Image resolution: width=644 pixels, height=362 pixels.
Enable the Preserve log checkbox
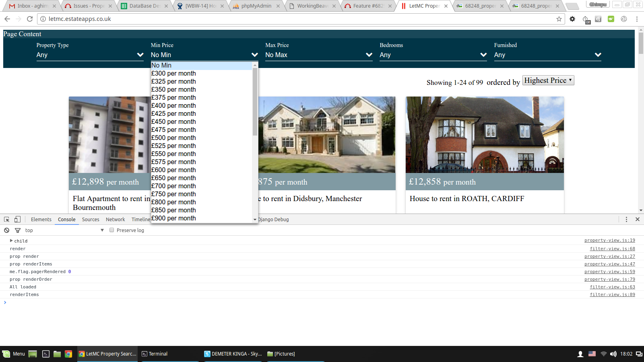point(111,230)
